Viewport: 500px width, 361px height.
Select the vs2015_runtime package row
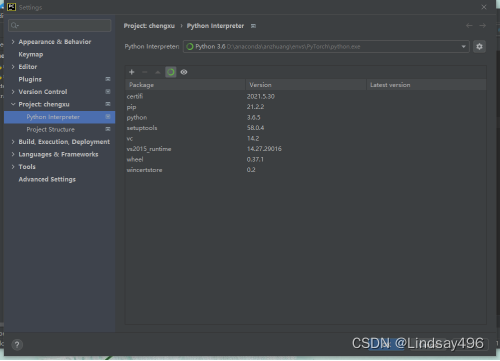tap(306, 149)
